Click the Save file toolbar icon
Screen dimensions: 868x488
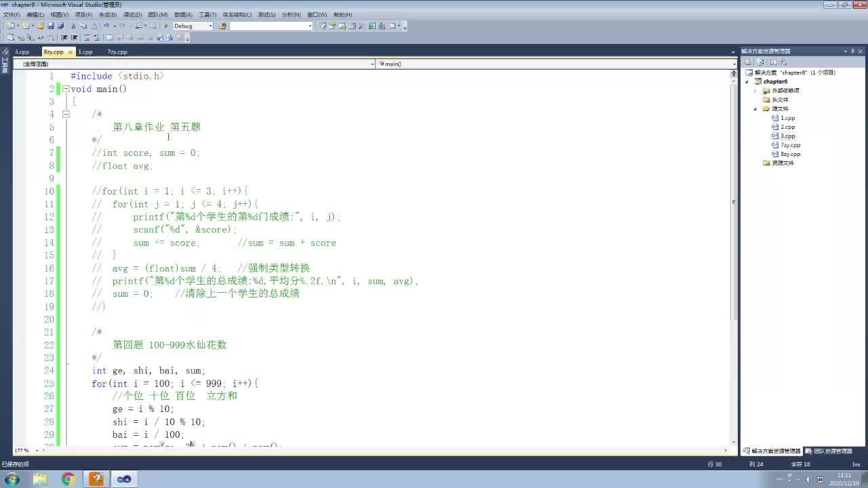tap(50, 26)
